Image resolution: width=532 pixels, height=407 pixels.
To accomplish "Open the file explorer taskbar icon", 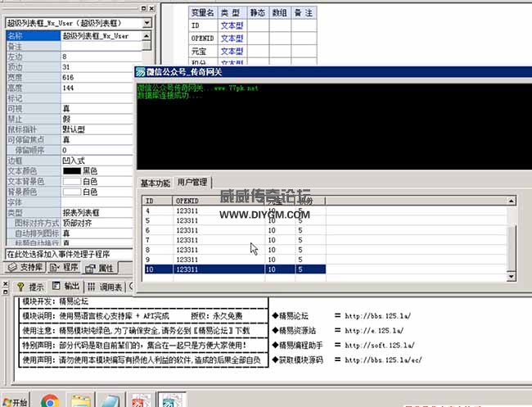I will point(81,400).
